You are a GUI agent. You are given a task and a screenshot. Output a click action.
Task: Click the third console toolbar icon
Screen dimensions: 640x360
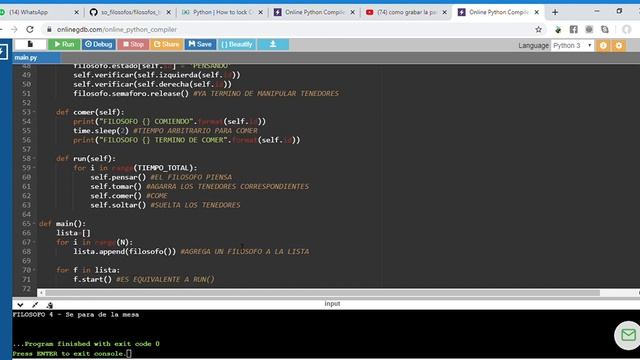pyautogui.click(x=49, y=304)
